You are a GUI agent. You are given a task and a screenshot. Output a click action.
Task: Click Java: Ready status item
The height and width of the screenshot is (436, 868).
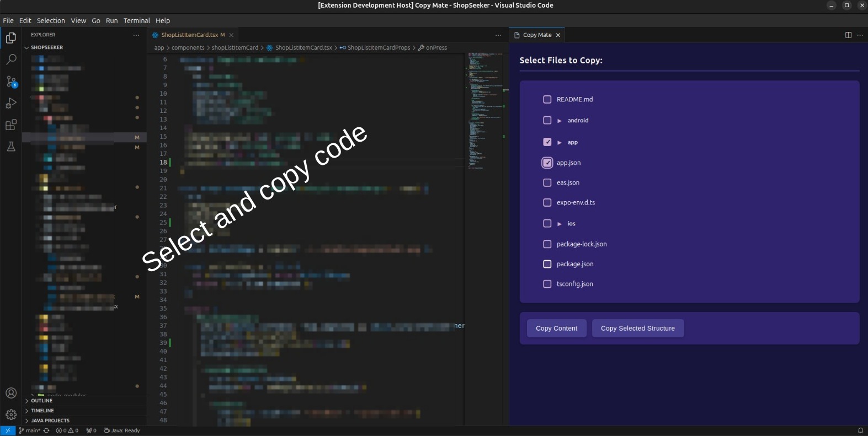tap(122, 430)
